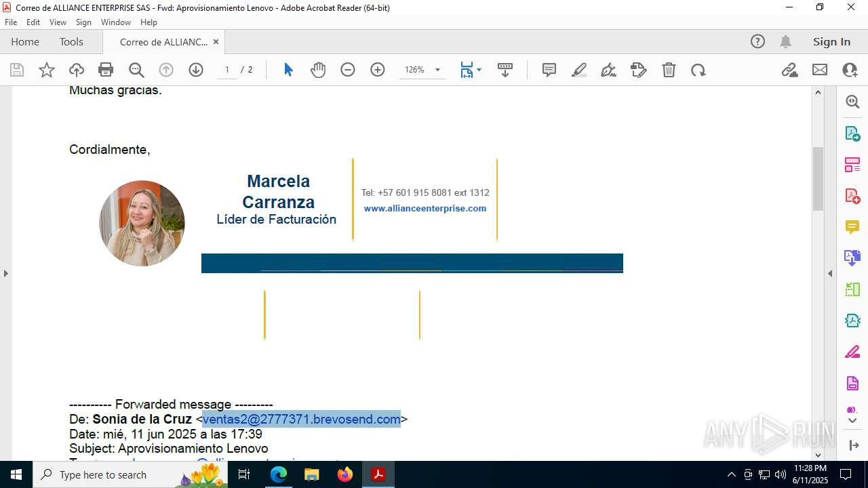Zoom in with plus button
This screenshot has width=868, height=488.
point(378,70)
